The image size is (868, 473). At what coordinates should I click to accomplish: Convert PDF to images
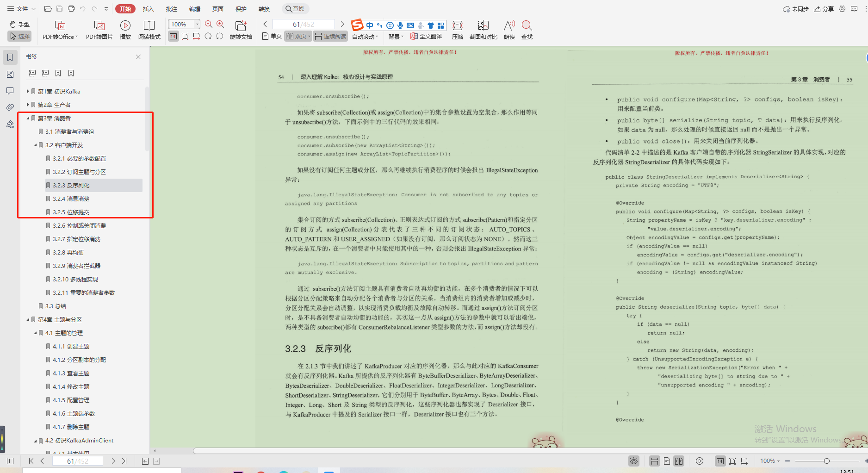point(99,30)
